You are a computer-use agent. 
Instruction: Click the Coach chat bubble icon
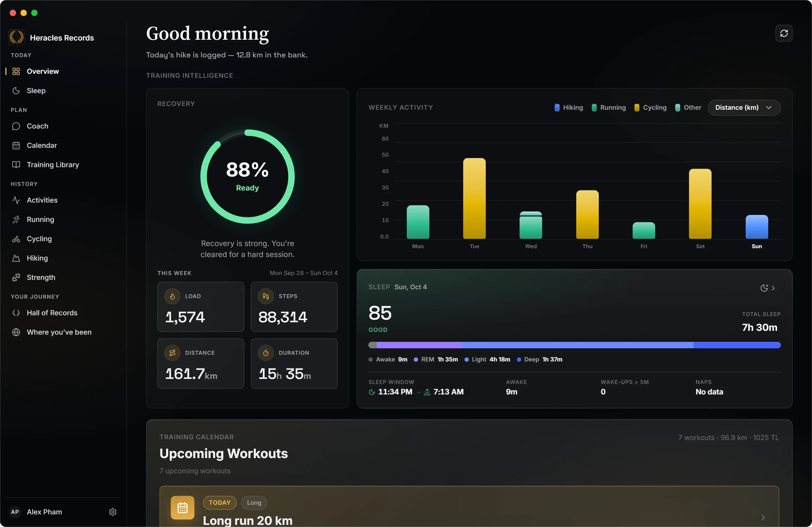[16, 126]
